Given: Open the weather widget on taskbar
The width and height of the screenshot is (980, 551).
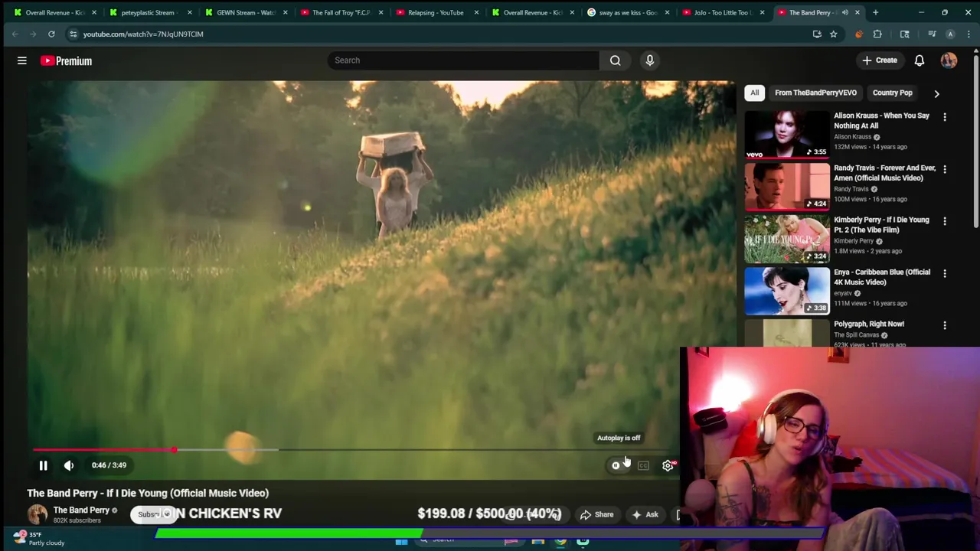Looking at the screenshot, I should 38,539.
